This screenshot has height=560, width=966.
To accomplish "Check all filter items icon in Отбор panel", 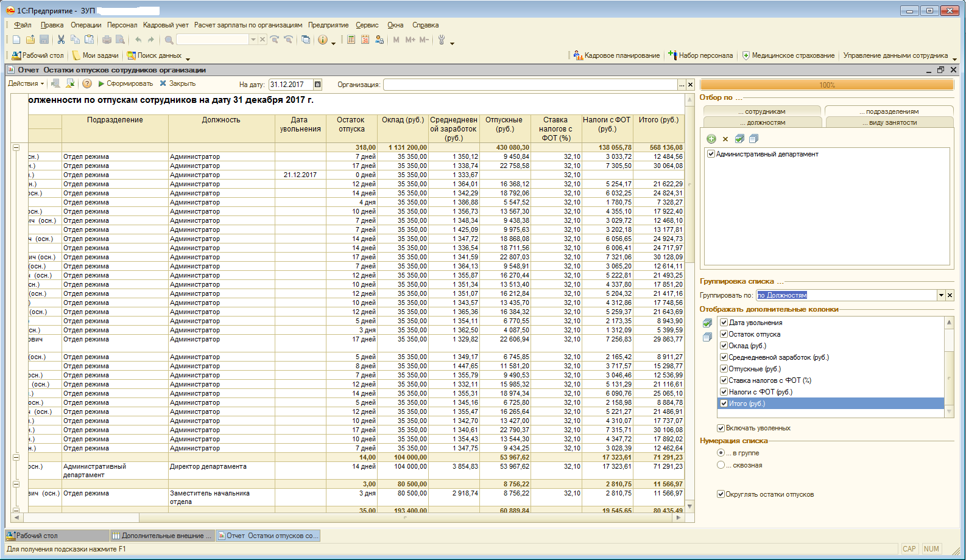I will 739,139.
